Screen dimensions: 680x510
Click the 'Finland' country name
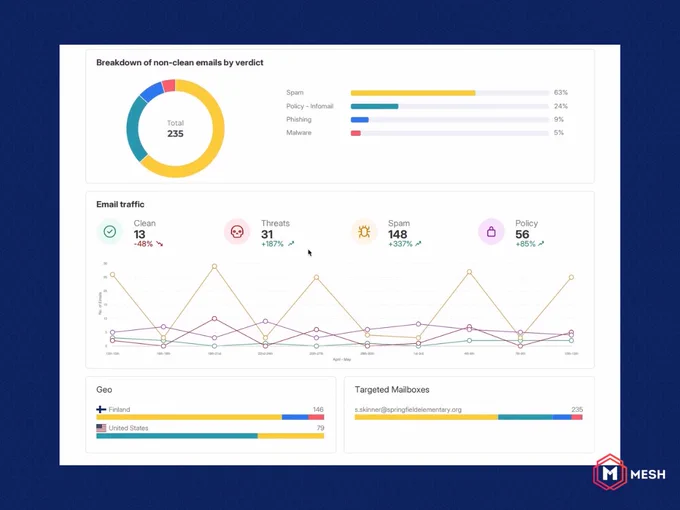pyautogui.click(x=119, y=409)
